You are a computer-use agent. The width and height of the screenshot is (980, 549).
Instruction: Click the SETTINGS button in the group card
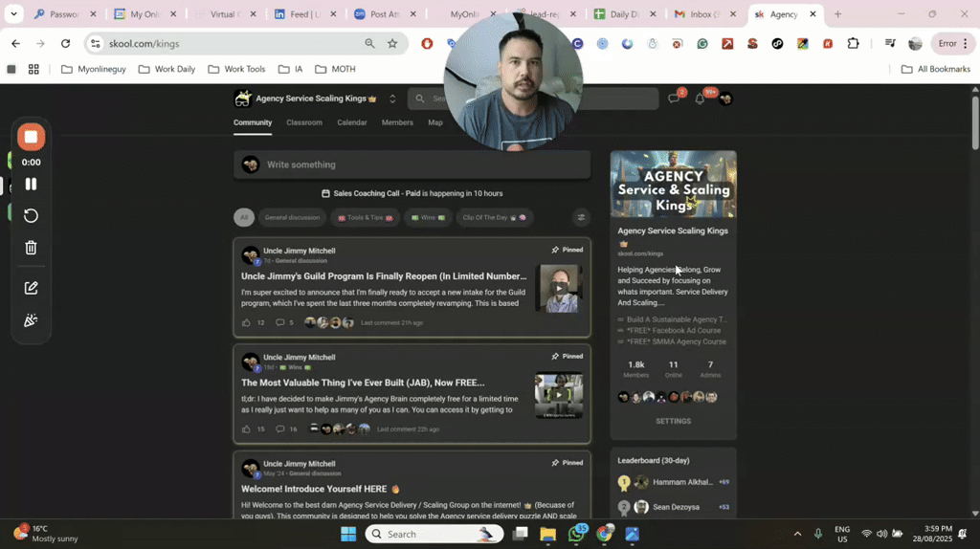[x=673, y=422]
